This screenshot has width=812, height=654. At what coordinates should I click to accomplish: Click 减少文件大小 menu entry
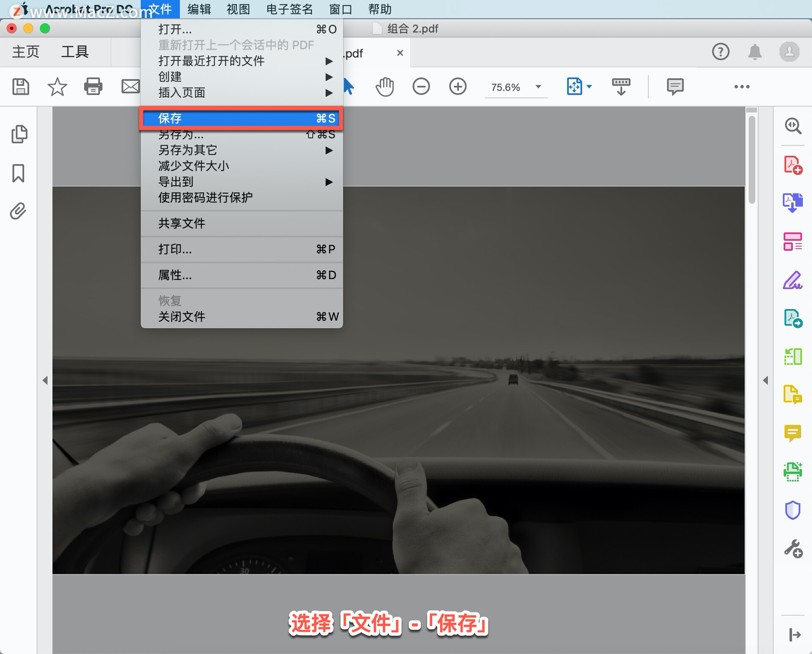194,166
